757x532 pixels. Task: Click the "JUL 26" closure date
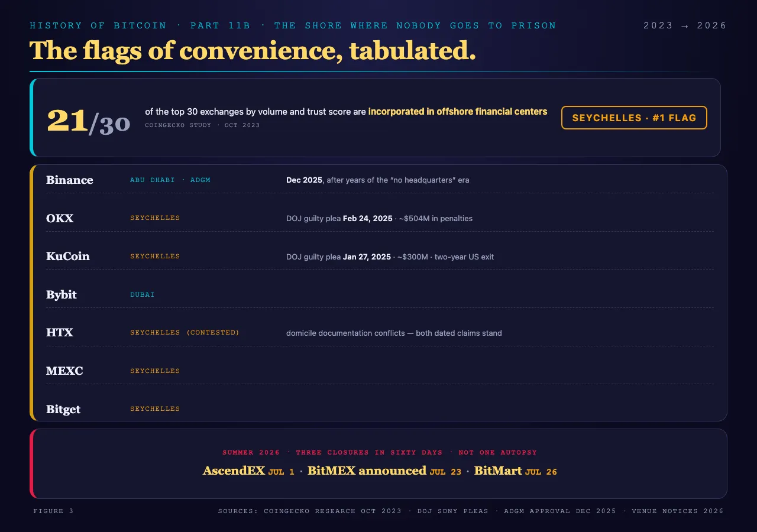click(541, 472)
